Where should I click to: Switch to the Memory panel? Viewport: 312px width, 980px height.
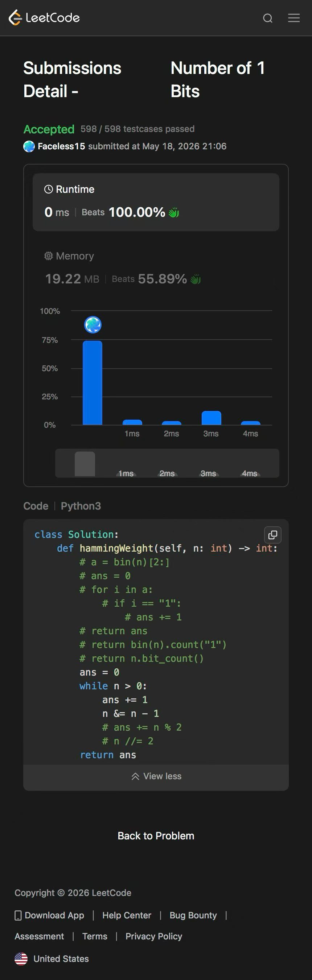(156, 269)
